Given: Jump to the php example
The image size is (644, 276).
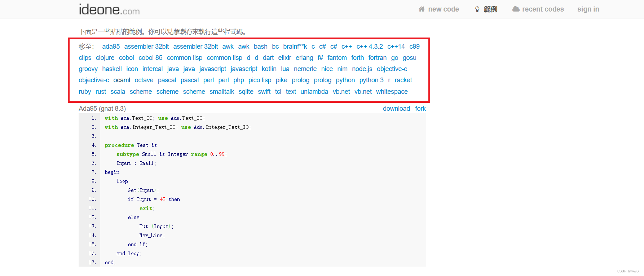Looking at the screenshot, I should 238,80.
